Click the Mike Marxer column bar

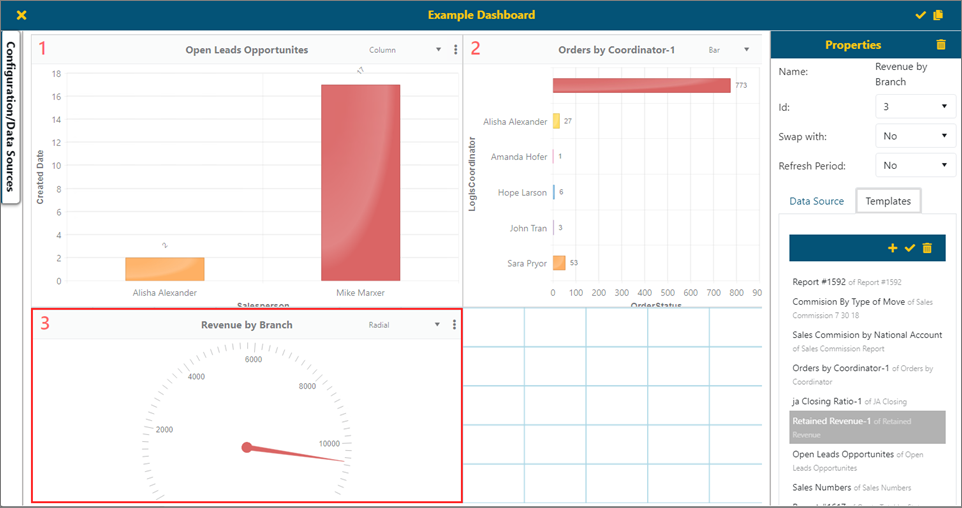360,182
